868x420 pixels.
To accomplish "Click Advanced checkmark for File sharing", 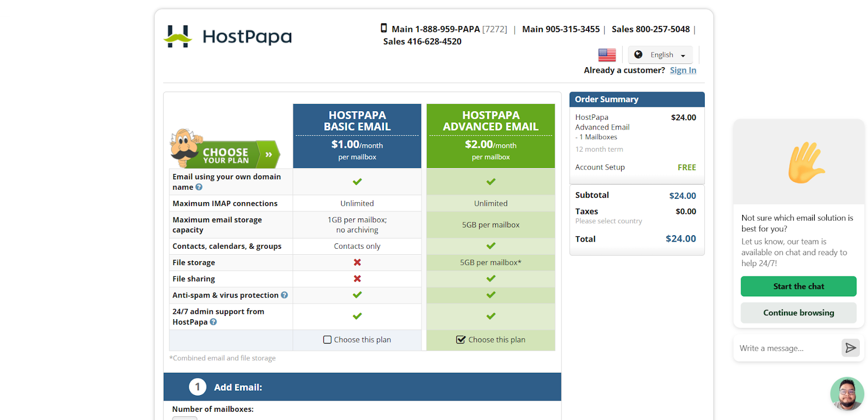I will (491, 279).
